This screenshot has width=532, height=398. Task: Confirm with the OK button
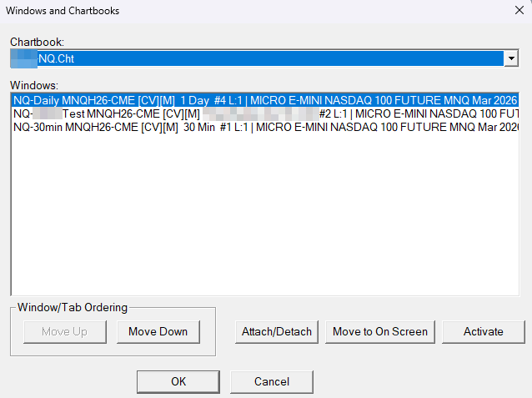click(x=178, y=381)
